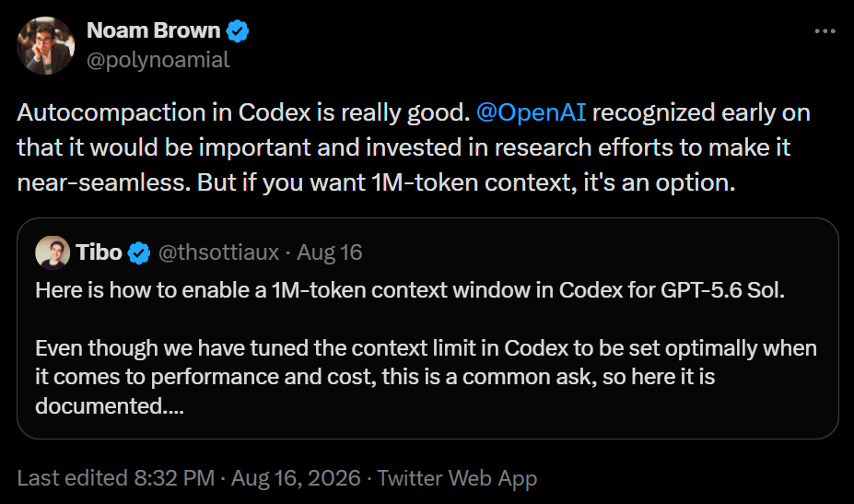This screenshot has width=854, height=504.
Task: Open the three-dot more options menu
Action: point(825,31)
